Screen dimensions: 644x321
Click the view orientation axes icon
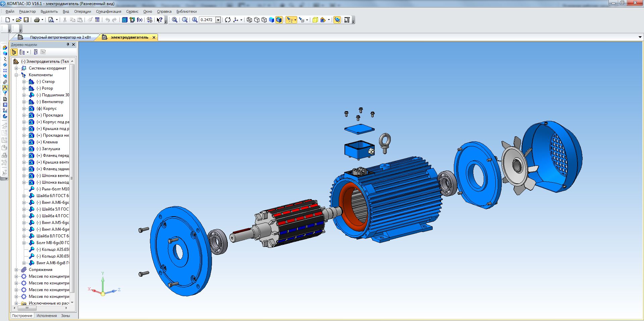point(235,20)
